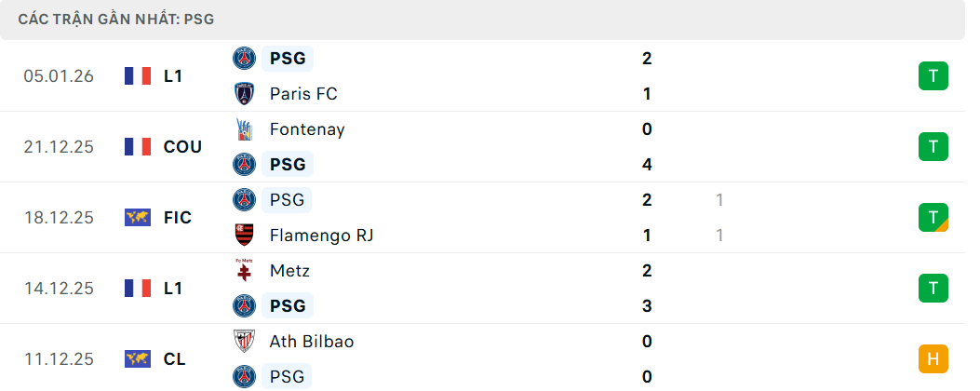Click the Ath Bilbao club crest
This screenshot has width=980, height=391.
click(x=244, y=342)
